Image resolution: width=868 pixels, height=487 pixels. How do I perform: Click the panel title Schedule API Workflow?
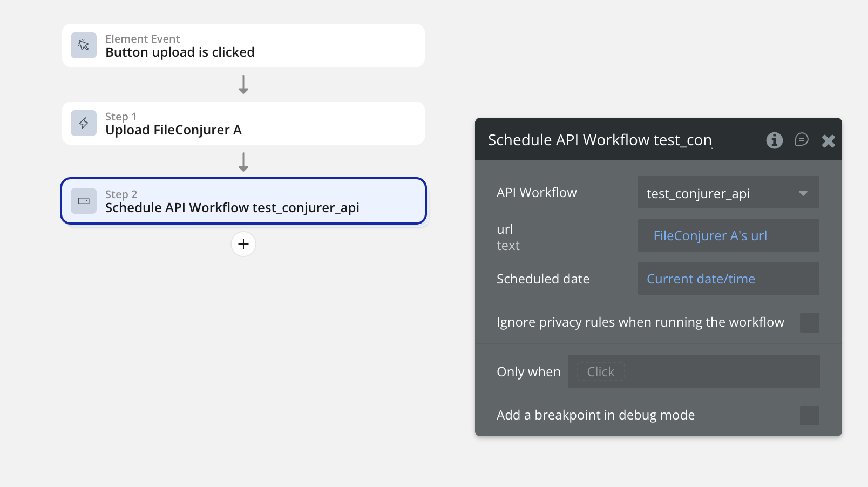pyautogui.click(x=600, y=140)
